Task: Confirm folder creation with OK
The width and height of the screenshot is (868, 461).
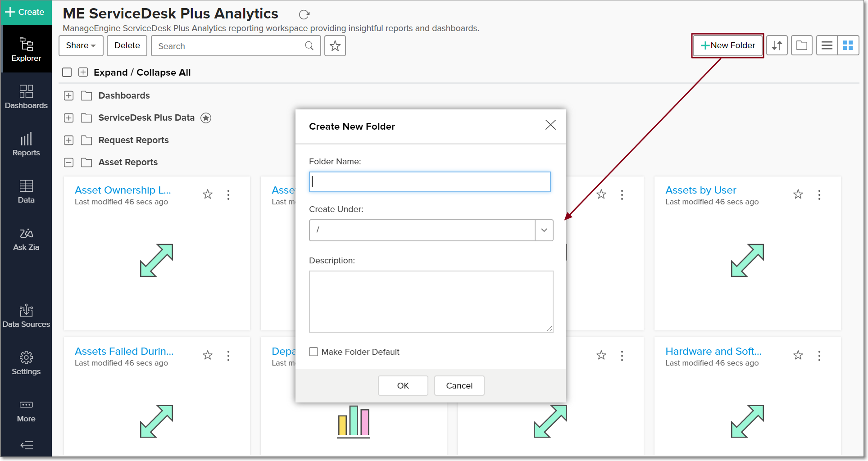Action: coord(403,386)
